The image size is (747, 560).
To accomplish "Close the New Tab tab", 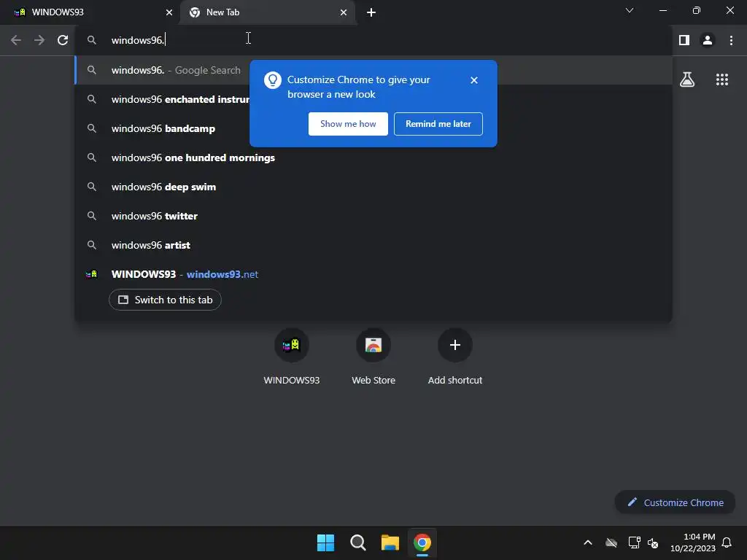I will pyautogui.click(x=343, y=12).
